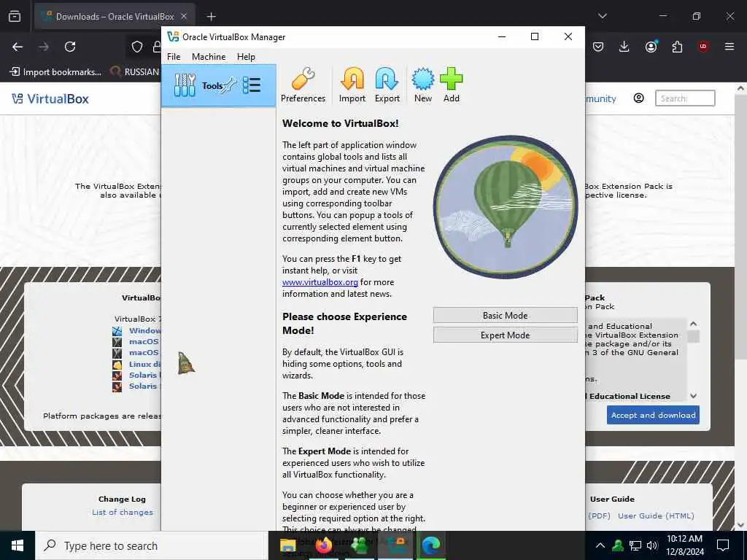
Task: Click the taskbar search box
Action: 152,545
